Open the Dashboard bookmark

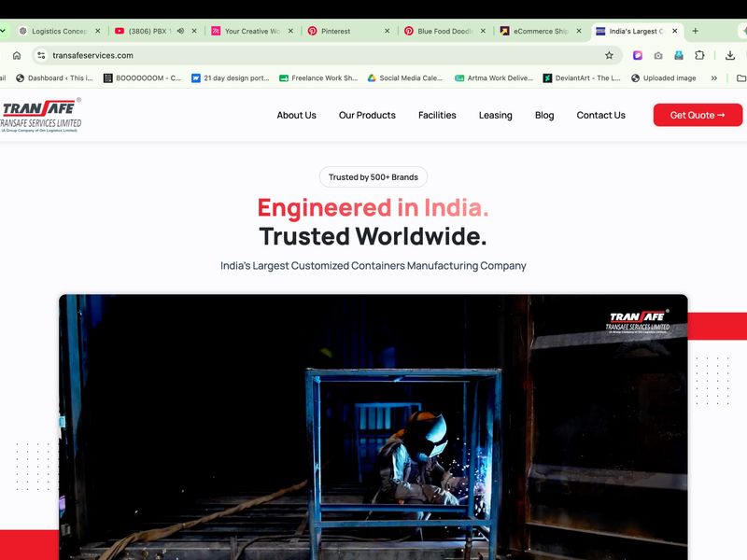(54, 78)
